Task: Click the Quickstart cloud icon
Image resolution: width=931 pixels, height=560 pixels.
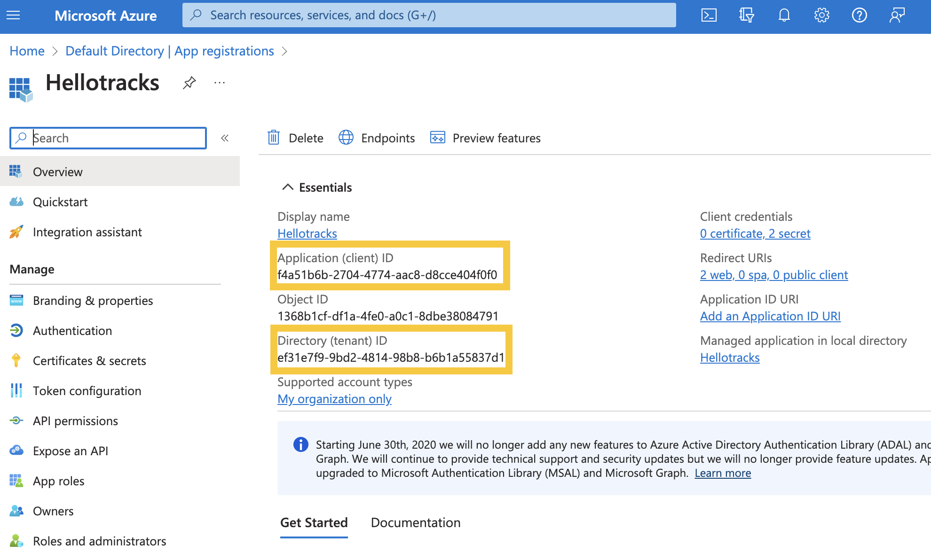Action: (16, 202)
